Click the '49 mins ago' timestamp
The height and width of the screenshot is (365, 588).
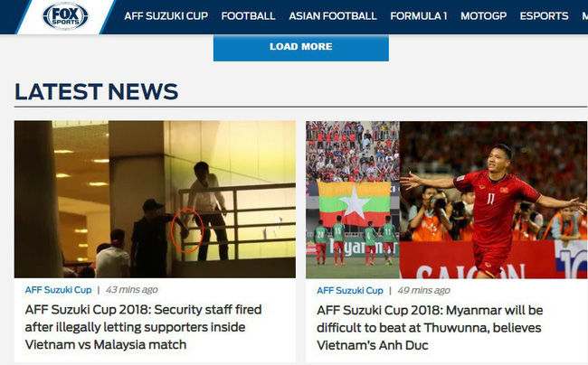pos(423,291)
